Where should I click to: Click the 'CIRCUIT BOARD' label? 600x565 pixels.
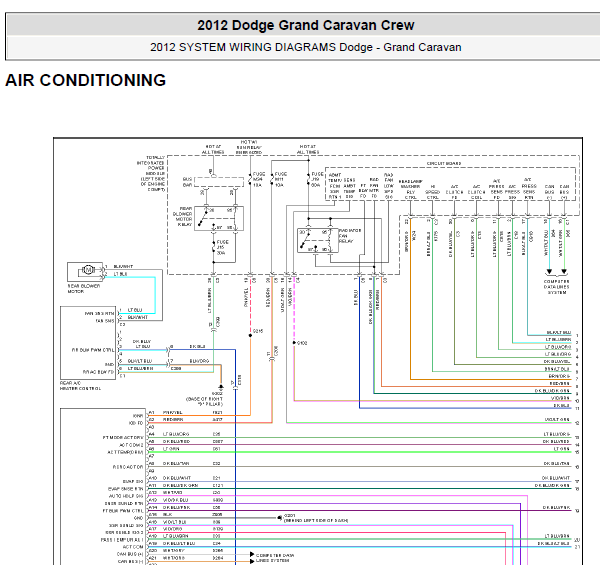(x=443, y=163)
